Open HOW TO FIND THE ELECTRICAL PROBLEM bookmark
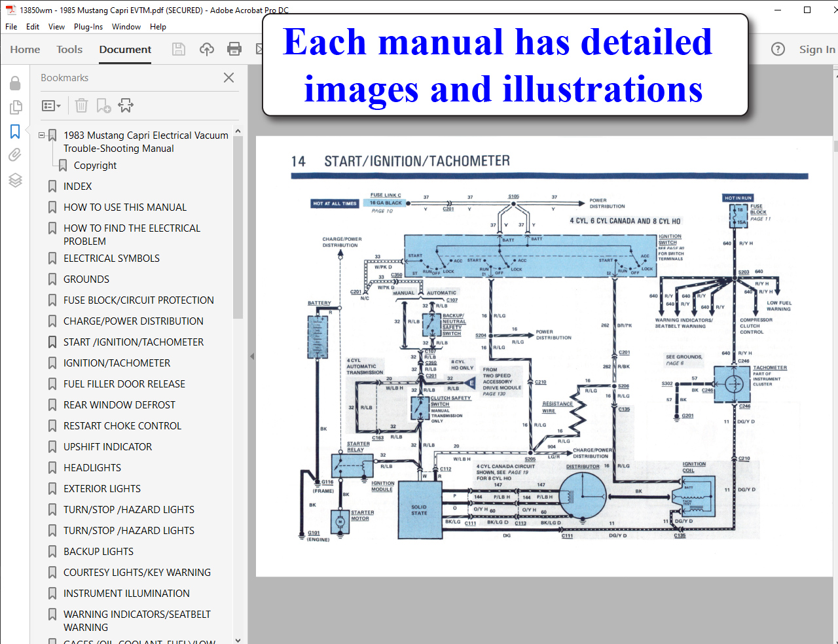838x644 pixels. coord(132,235)
